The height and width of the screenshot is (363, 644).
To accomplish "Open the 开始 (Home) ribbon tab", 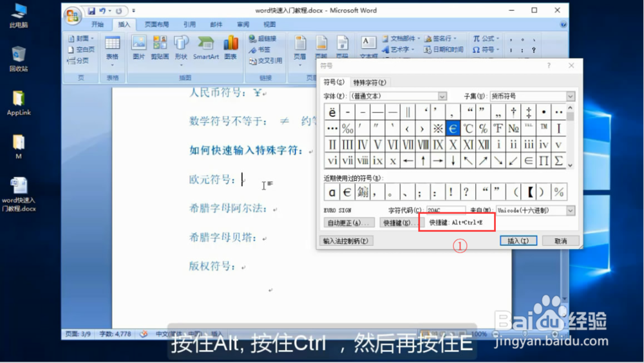I will 97,24.
